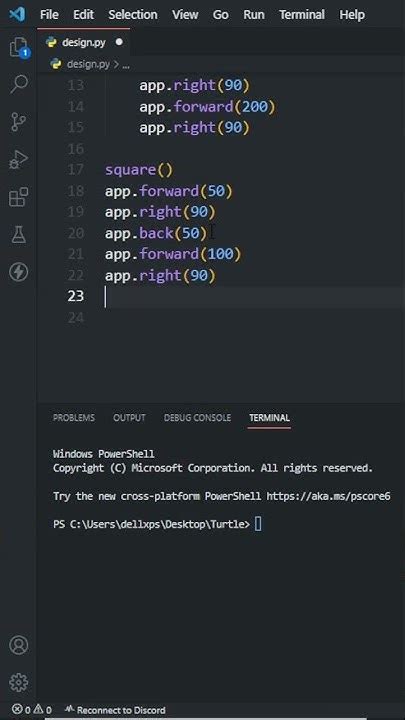
Task: Open the Source Control icon
Action: 19,122
